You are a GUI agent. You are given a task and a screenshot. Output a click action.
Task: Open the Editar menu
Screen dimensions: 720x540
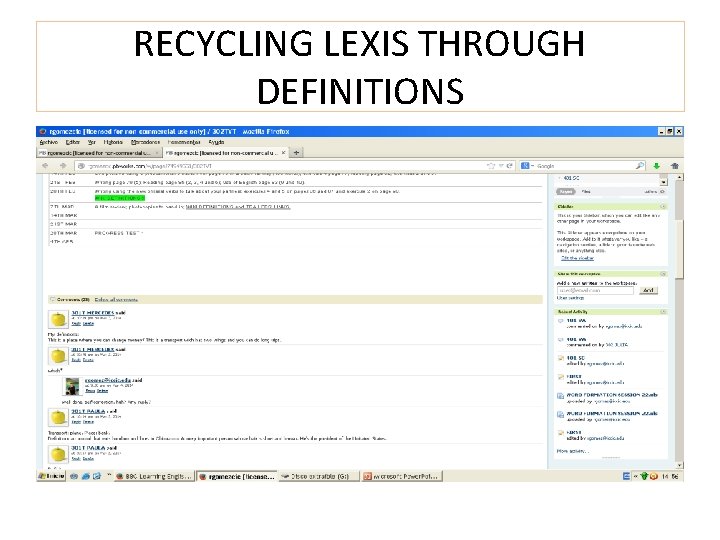click(x=73, y=142)
